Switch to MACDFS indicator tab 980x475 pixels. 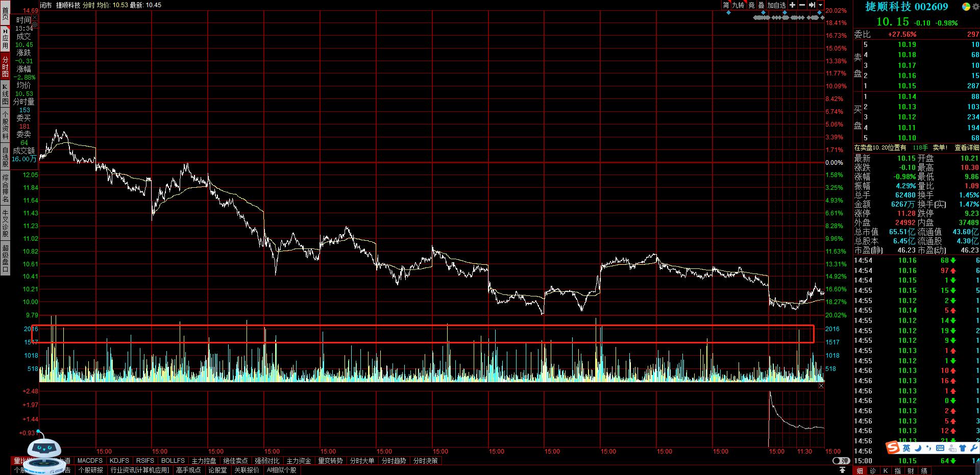90,461
